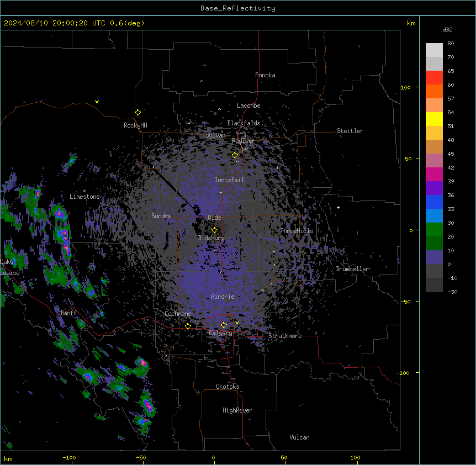This screenshot has width=476, height=465.
Task: Click the yellow V marker northwest of RockyMH
Action: (x=97, y=102)
